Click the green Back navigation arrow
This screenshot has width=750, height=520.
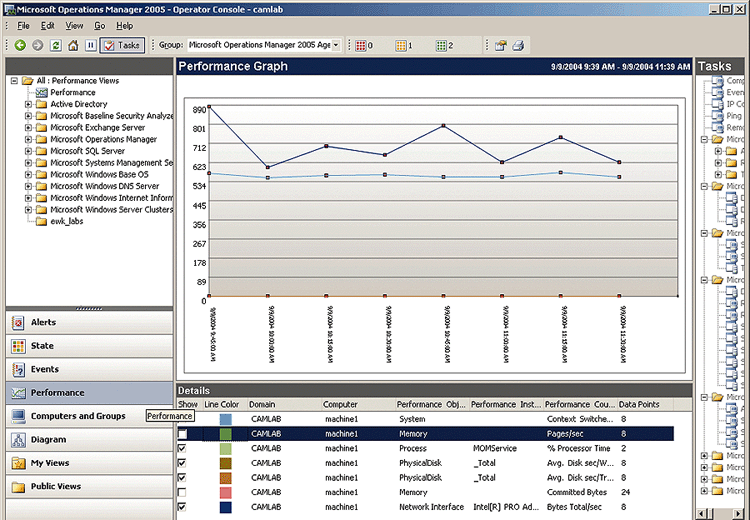[20, 45]
